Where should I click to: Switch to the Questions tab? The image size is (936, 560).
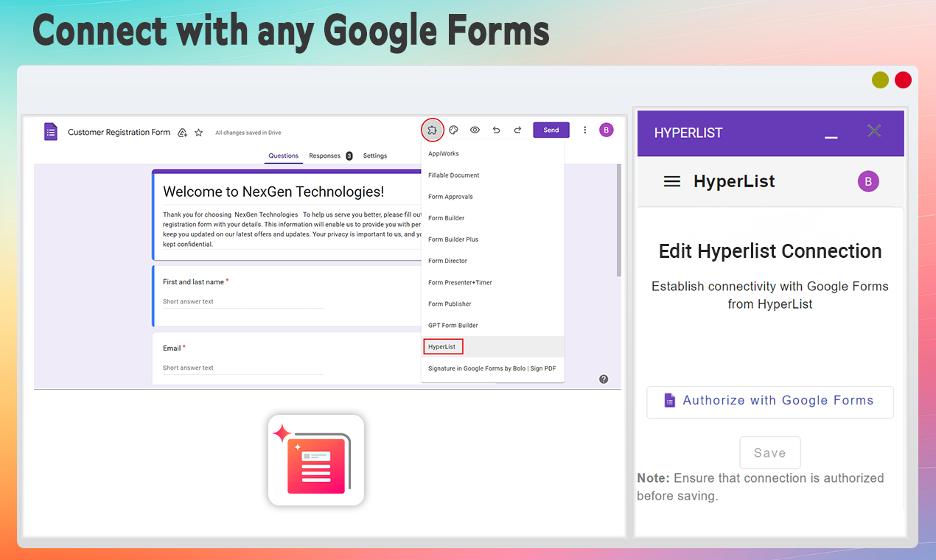(x=284, y=155)
